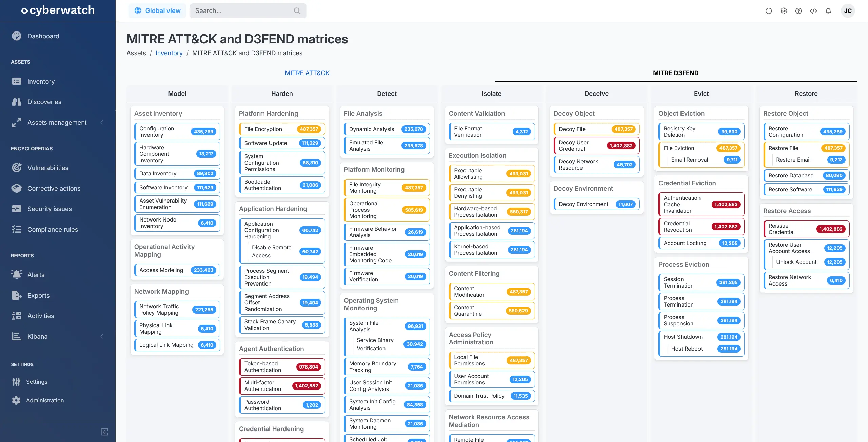Viewport: 868px width, 442px height.
Task: Click the Alerts siren icon
Action: pos(16,275)
